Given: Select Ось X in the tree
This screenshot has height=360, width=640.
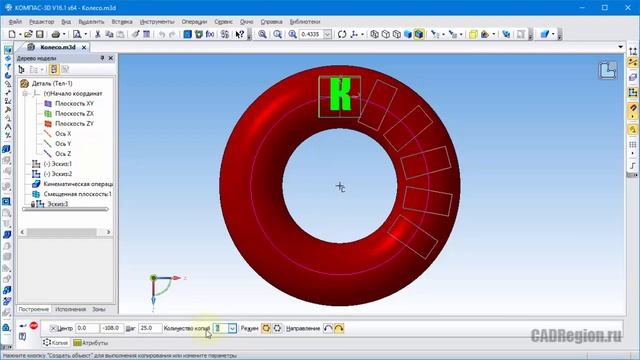Looking at the screenshot, I should 63,133.
